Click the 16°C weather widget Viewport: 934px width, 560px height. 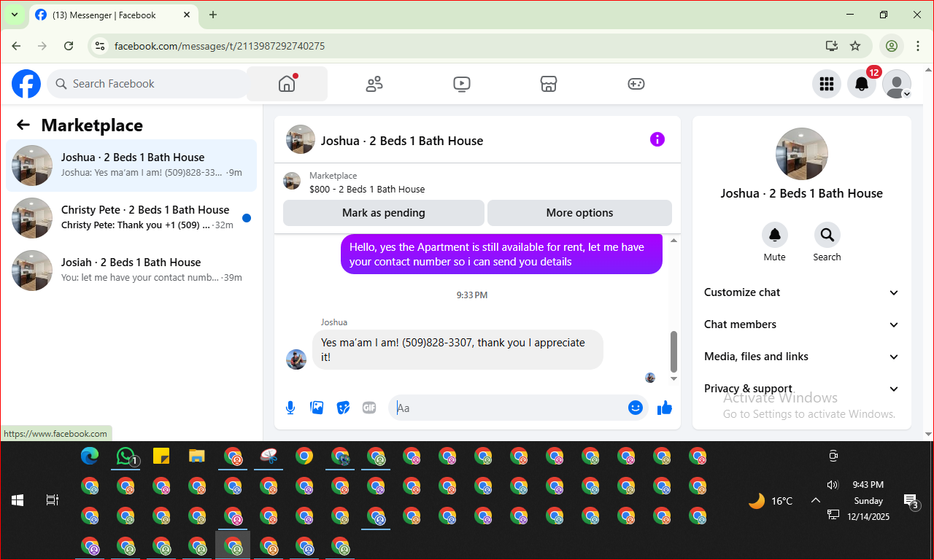(x=771, y=501)
